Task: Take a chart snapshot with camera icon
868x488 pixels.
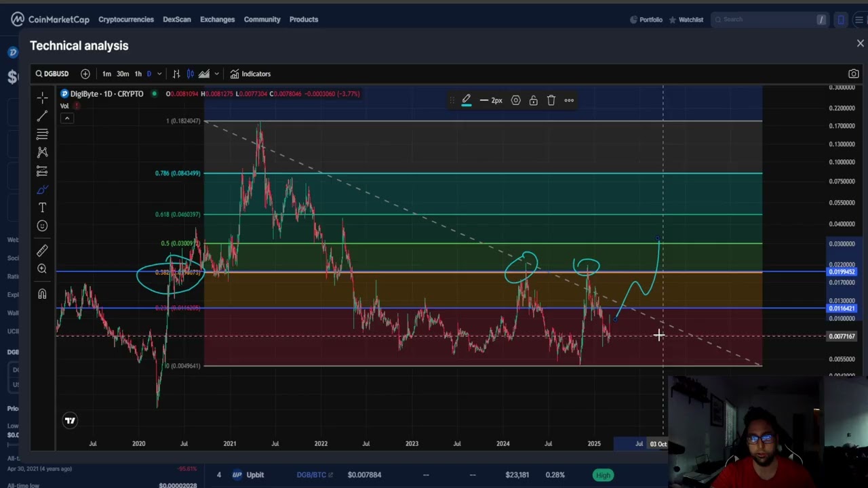Action: click(854, 74)
